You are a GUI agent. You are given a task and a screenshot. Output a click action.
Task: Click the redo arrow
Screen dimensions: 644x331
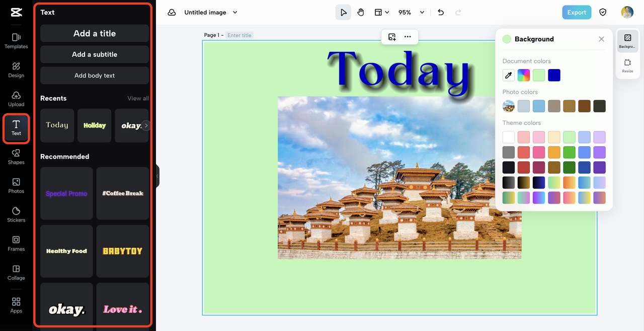pyautogui.click(x=458, y=13)
